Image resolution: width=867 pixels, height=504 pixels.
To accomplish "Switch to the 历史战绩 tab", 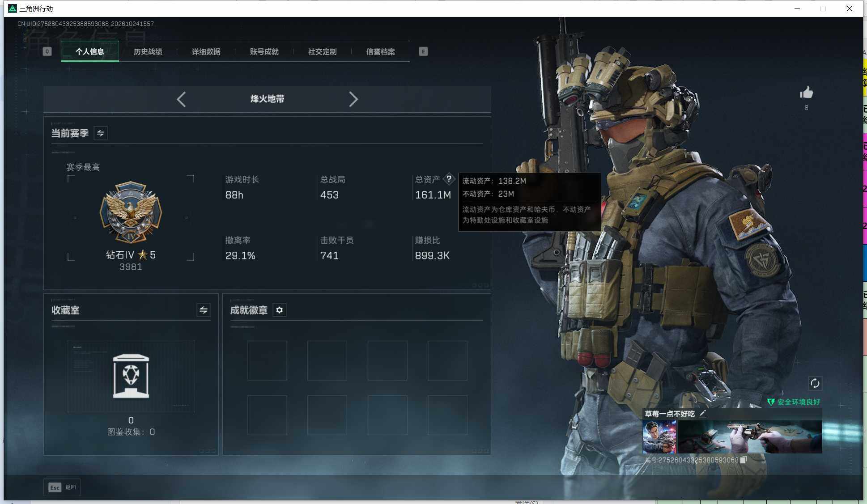I will (148, 51).
